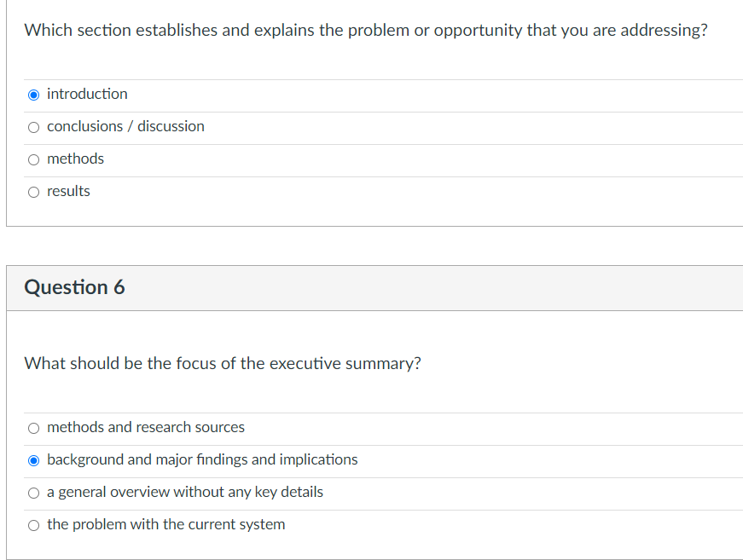Click the general overview answer label text
Image resolution: width=743 pixels, height=560 pixels.
[x=185, y=492]
